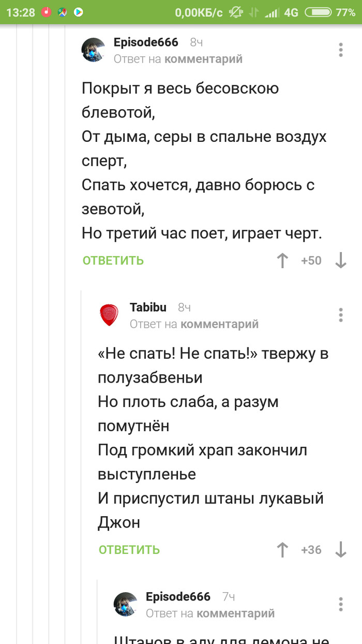
Task: Open Tabibu's profile via username
Action: click(148, 308)
